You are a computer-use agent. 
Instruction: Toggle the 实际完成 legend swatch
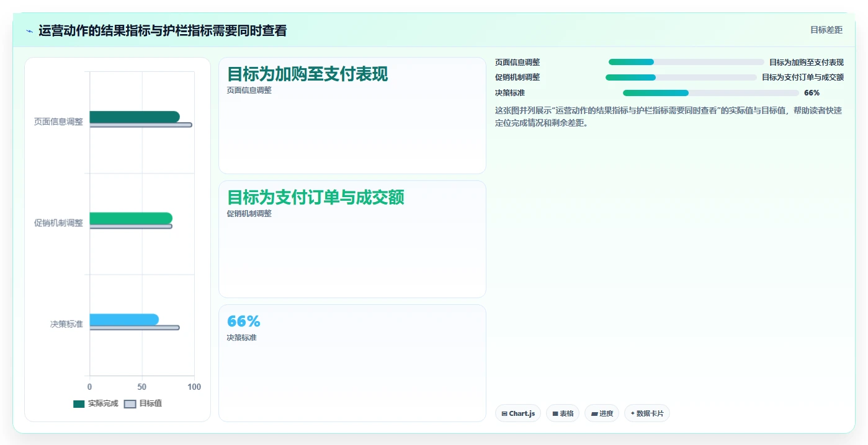pyautogui.click(x=79, y=404)
